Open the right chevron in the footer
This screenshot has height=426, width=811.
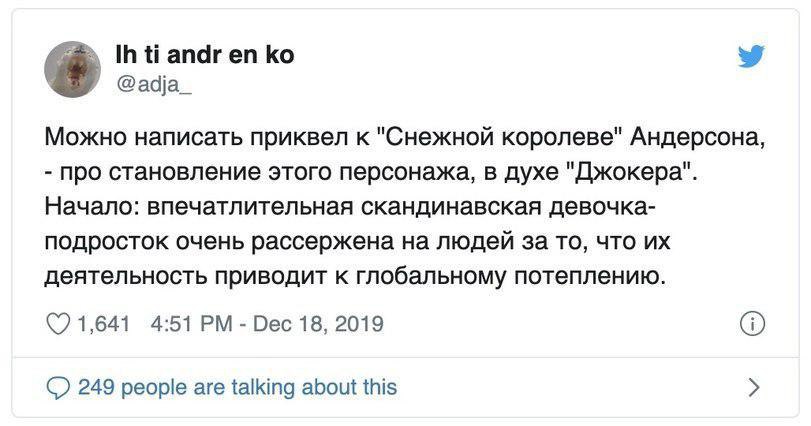pyautogui.click(x=755, y=388)
